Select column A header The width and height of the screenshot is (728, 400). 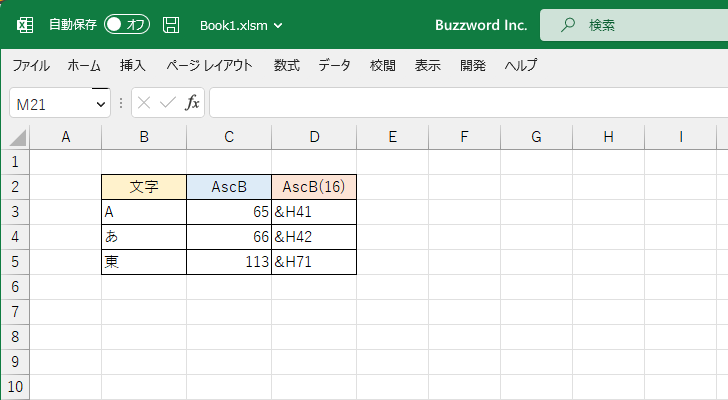(65, 137)
